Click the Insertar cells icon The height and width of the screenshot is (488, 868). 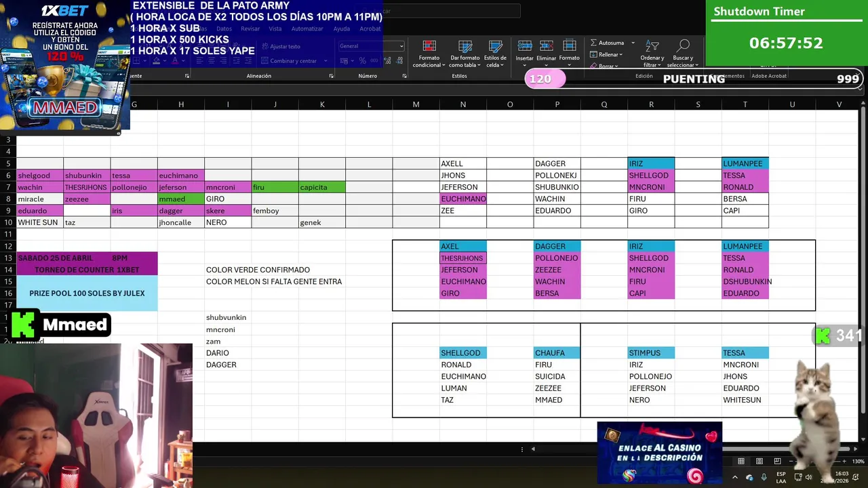click(525, 45)
